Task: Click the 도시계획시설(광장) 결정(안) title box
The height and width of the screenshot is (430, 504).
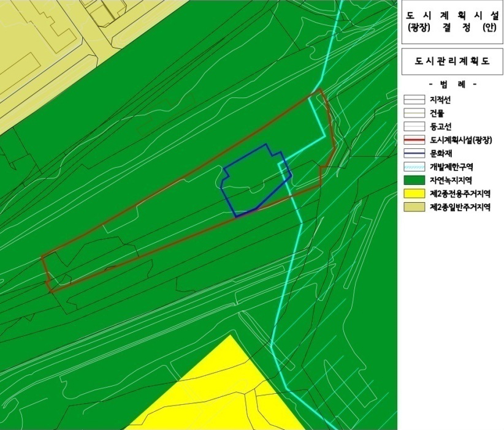Action: 452,23
